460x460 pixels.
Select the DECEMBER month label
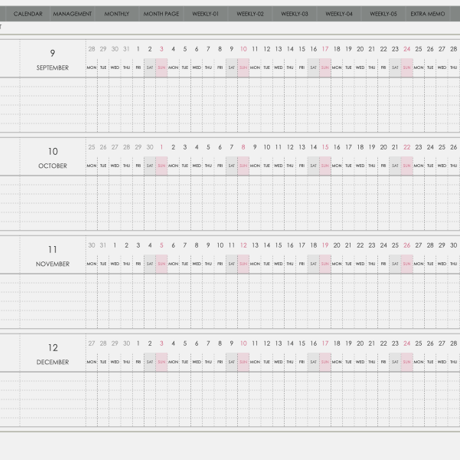click(x=52, y=362)
